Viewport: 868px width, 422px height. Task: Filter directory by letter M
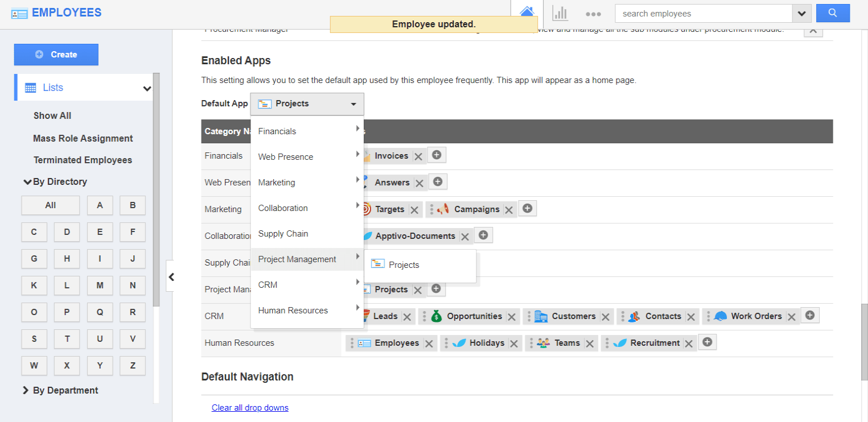coord(100,286)
